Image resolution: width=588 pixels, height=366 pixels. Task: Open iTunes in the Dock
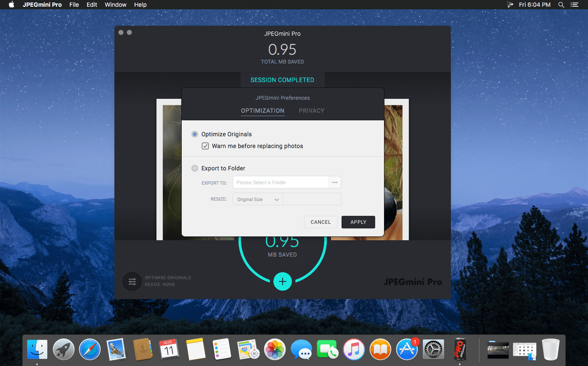(354, 350)
